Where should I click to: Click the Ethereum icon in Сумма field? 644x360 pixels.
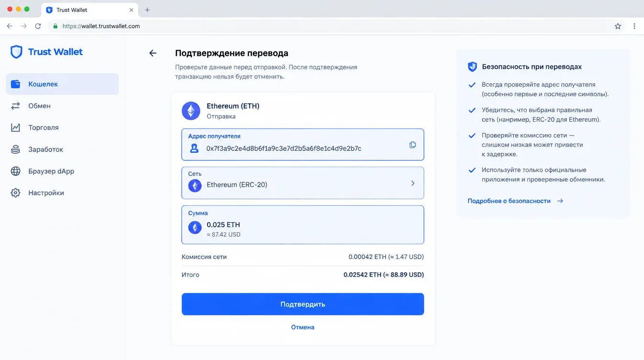pos(195,227)
